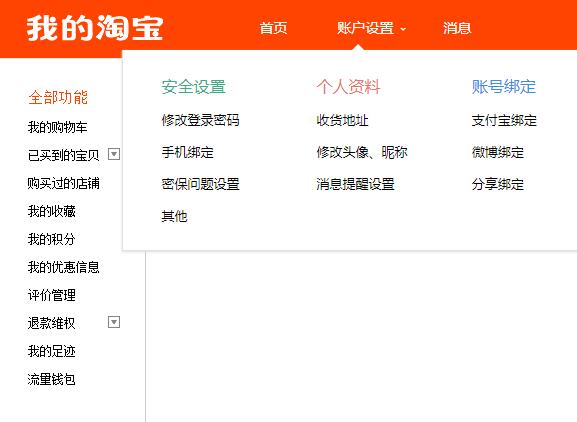Open 我的积分

pos(52,239)
